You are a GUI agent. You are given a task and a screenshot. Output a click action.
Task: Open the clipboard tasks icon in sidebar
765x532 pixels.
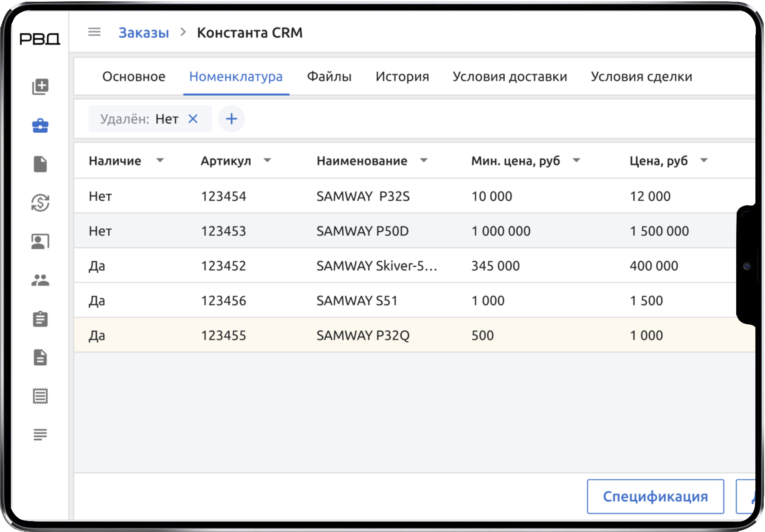40,319
